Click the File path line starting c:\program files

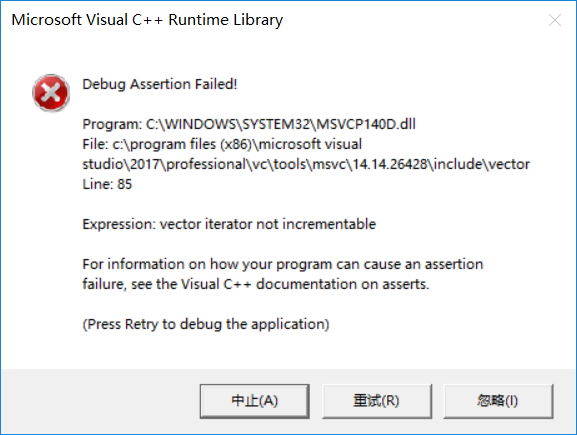pos(222,144)
